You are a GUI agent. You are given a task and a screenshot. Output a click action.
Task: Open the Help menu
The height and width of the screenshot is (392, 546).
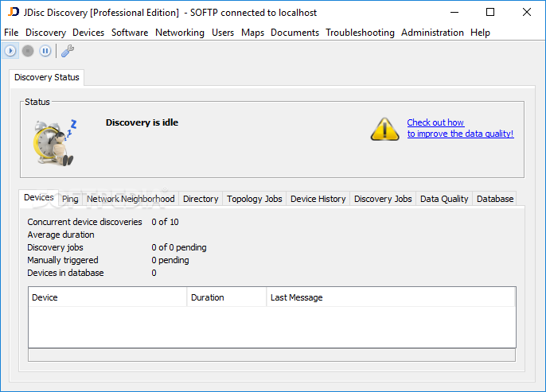pyautogui.click(x=480, y=33)
